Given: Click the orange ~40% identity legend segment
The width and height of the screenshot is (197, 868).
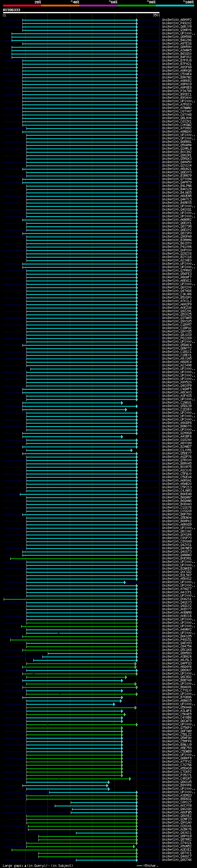Looking at the screenshot, I should pyautogui.click(x=60, y=6).
